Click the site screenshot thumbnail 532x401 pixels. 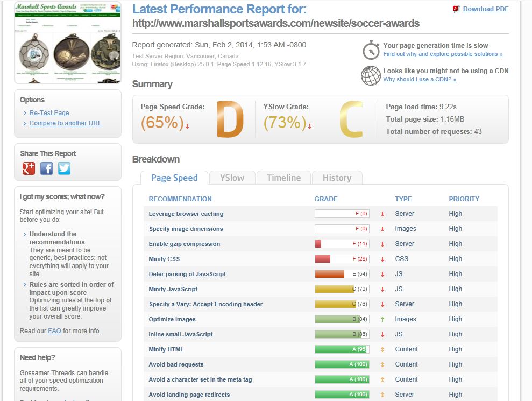(x=68, y=43)
